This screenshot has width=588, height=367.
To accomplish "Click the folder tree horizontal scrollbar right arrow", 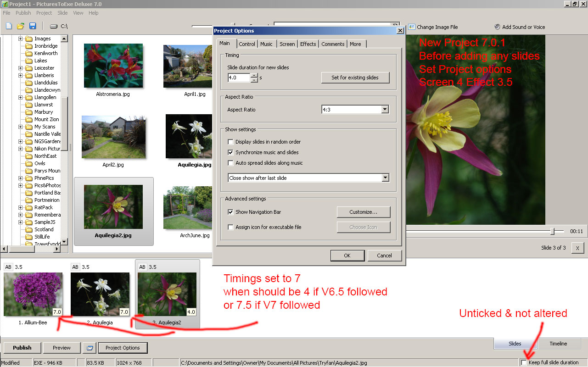I will click(x=57, y=249).
